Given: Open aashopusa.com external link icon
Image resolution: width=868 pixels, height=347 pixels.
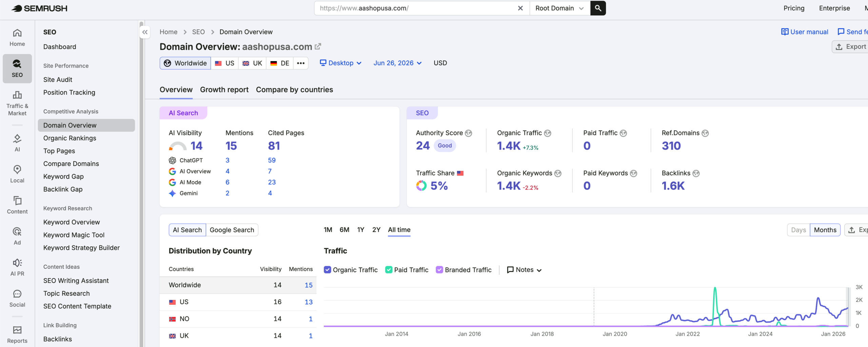Looking at the screenshot, I should (318, 47).
